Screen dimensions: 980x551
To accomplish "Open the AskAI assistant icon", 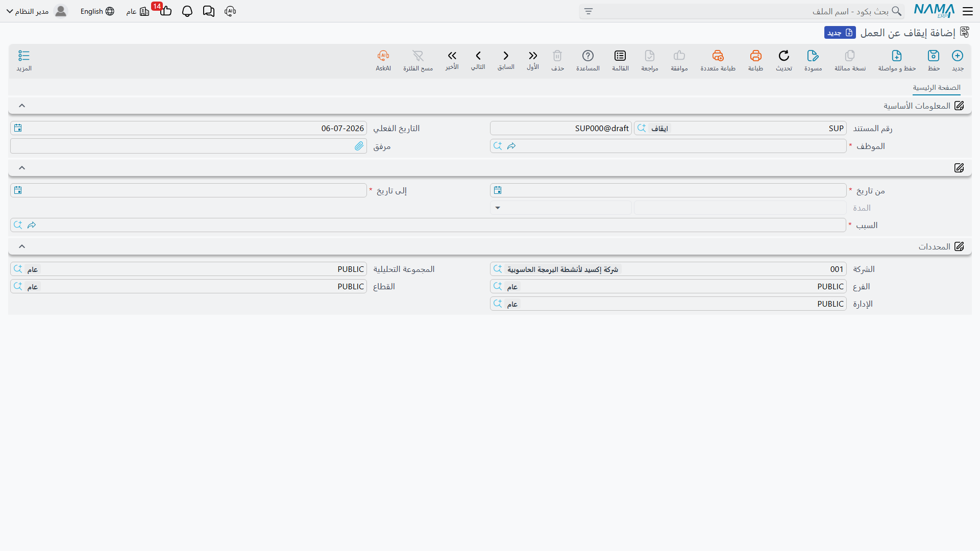I will coord(383,56).
